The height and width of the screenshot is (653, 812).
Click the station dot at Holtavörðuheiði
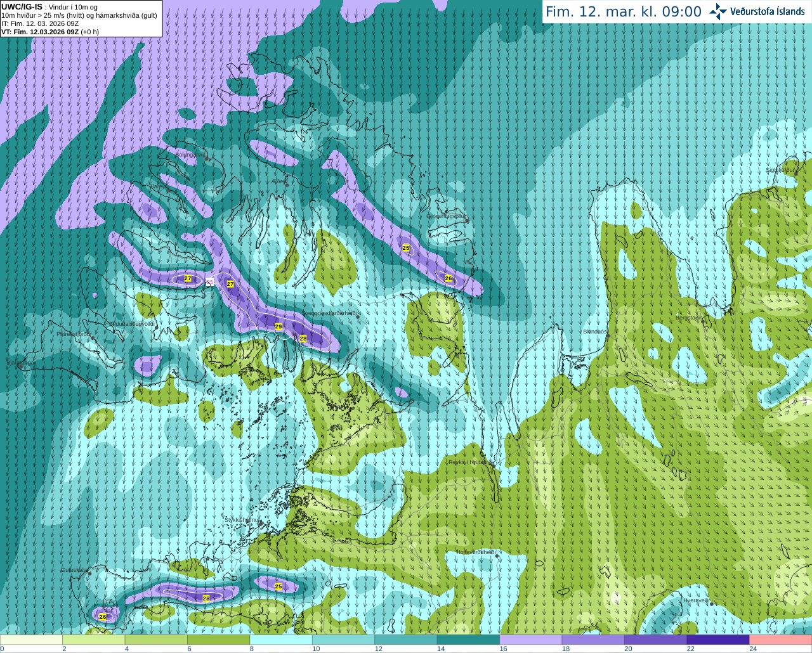pyautogui.click(x=497, y=556)
